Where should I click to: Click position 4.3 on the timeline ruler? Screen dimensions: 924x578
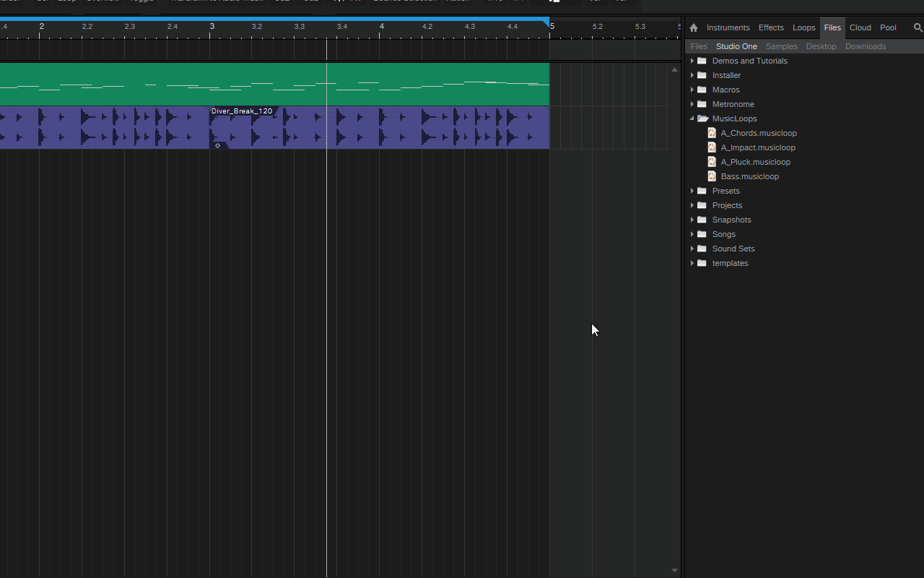click(x=470, y=27)
